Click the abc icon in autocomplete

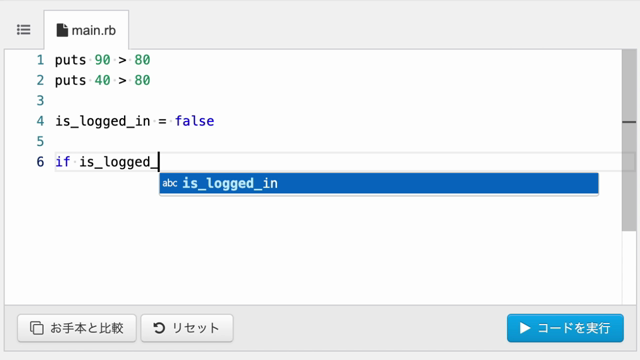[x=169, y=183]
